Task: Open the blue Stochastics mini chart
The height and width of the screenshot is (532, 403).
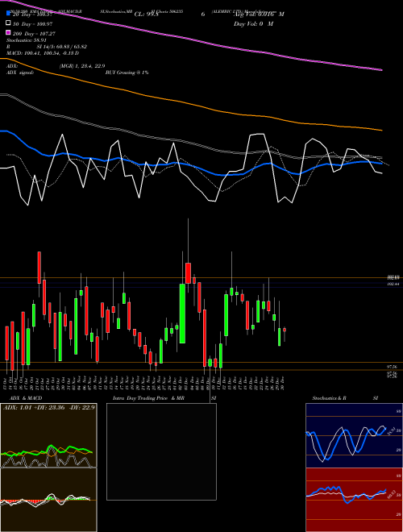Action: 354,435
